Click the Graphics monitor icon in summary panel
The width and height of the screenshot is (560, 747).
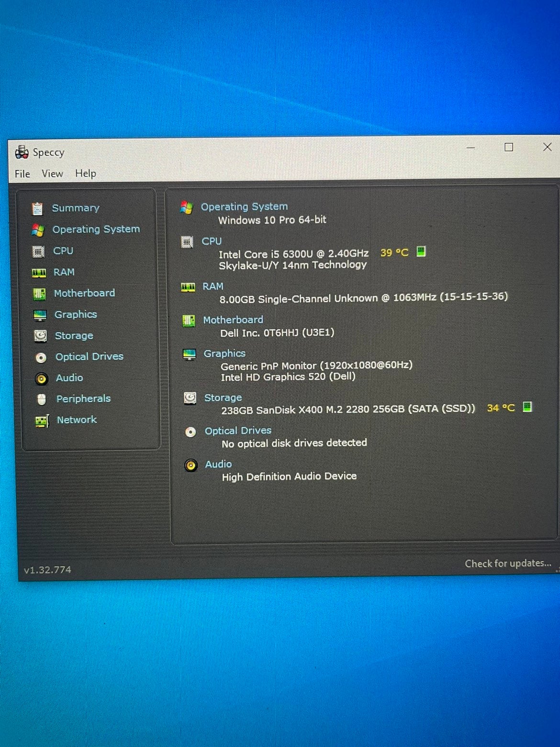(x=190, y=354)
